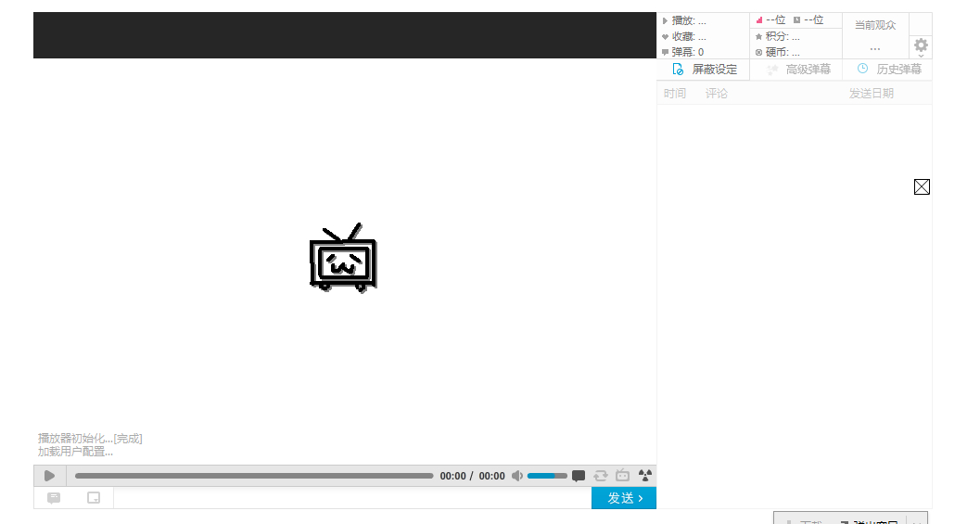Click the small TV icon in control bar
The width and height of the screenshot is (980, 524).
pyautogui.click(x=622, y=475)
